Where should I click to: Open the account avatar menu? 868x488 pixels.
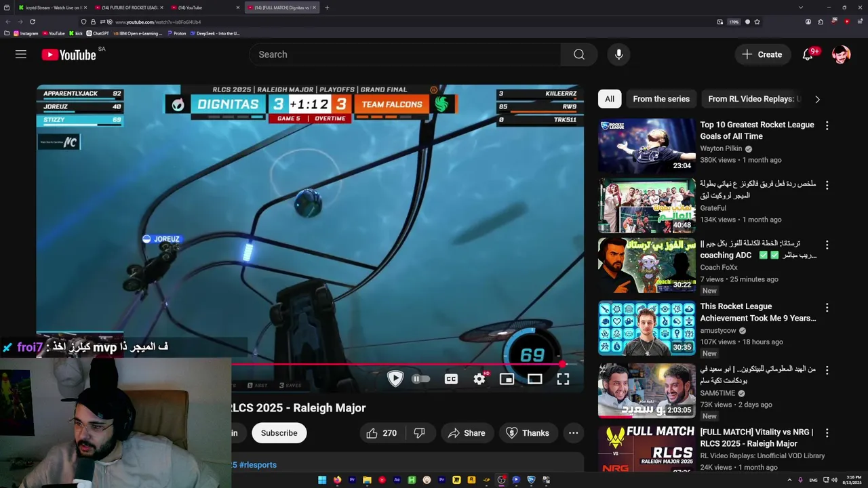[841, 54]
